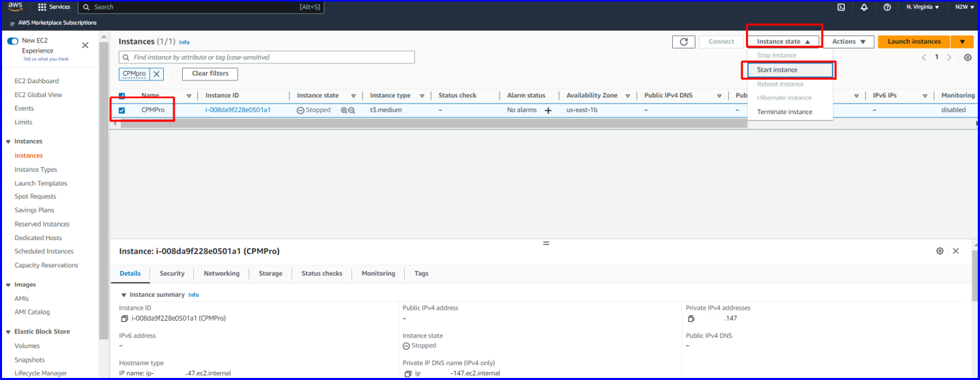This screenshot has height=380, width=980.
Task: Open the Actions dropdown
Action: [848, 42]
